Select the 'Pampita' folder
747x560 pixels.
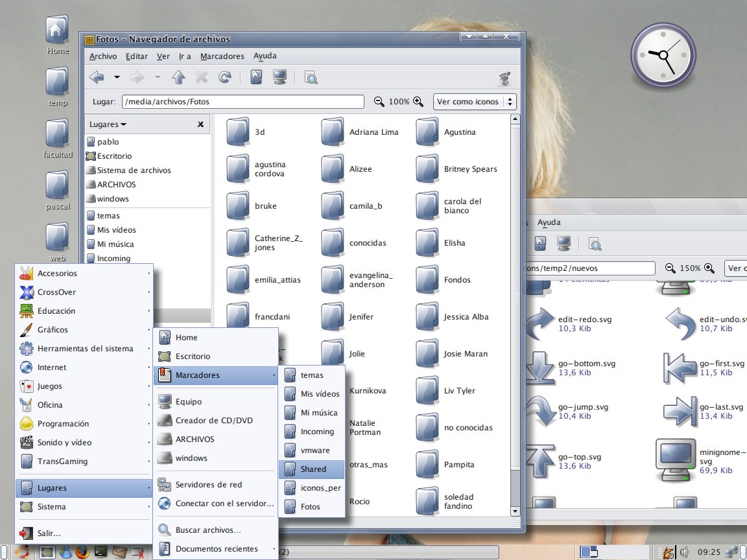tap(445, 464)
